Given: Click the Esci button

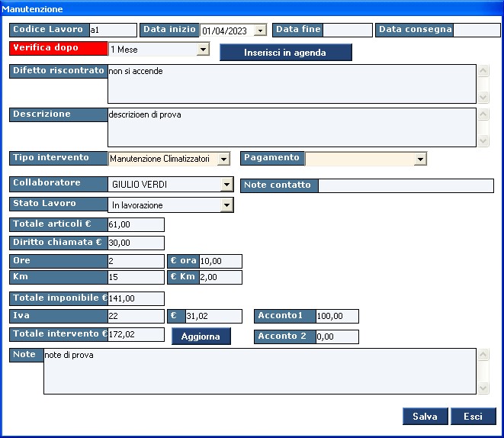Looking at the screenshot, I should pyautogui.click(x=473, y=417).
